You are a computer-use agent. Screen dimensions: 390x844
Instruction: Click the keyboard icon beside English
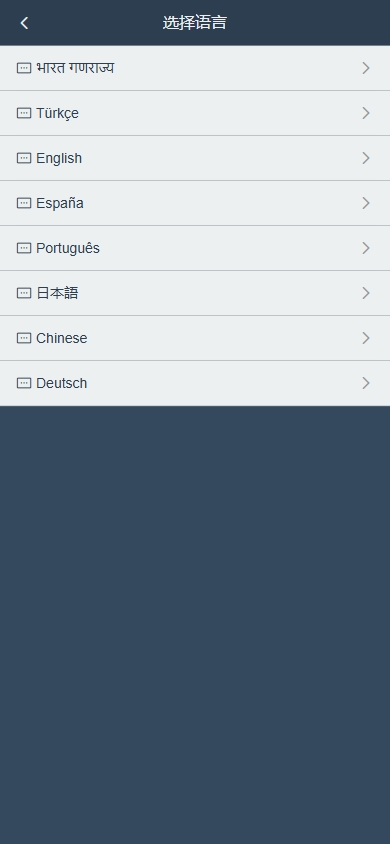[24, 158]
